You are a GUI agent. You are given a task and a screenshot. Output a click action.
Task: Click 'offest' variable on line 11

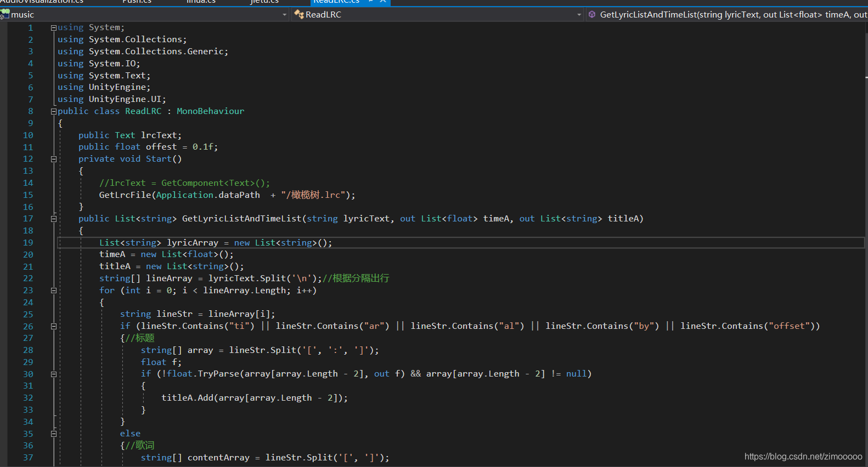point(161,147)
